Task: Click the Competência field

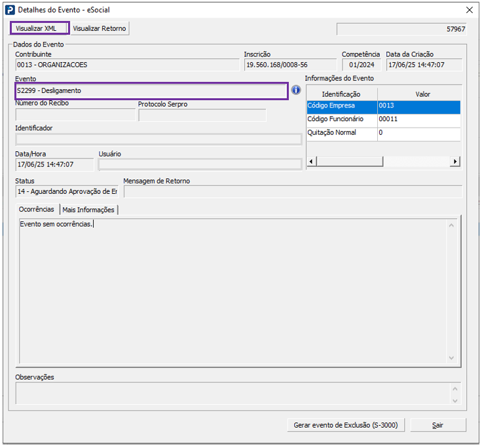Action: pos(361,65)
